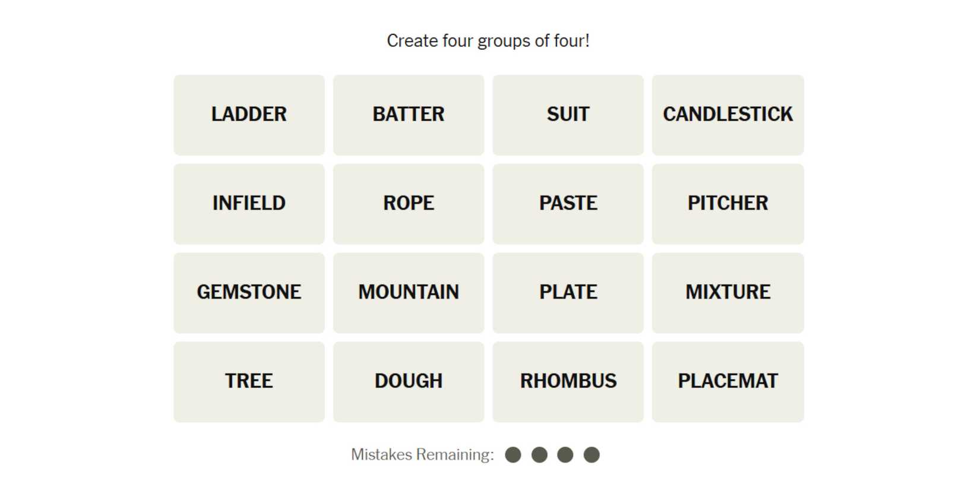
Task: Click the PASTE tile
Action: coord(568,204)
